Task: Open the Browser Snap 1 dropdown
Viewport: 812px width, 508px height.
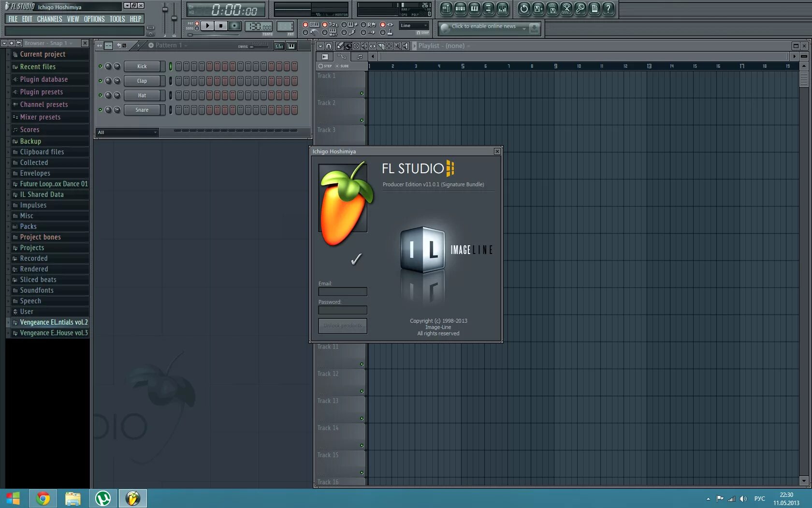Action: tap(48, 43)
